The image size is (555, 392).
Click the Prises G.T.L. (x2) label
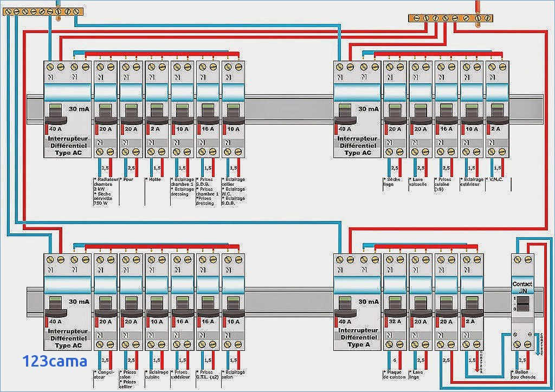point(208,375)
